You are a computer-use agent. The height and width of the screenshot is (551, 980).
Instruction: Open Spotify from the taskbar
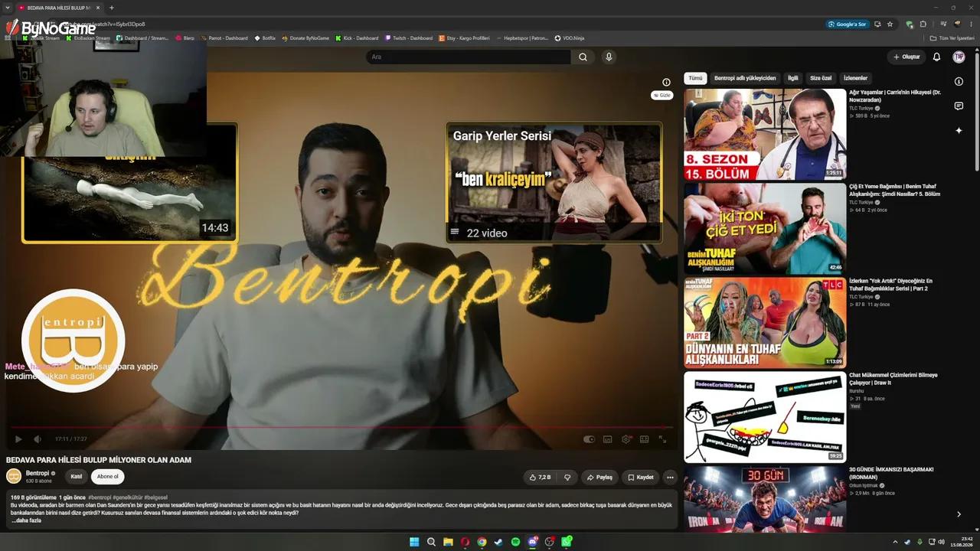click(515, 542)
